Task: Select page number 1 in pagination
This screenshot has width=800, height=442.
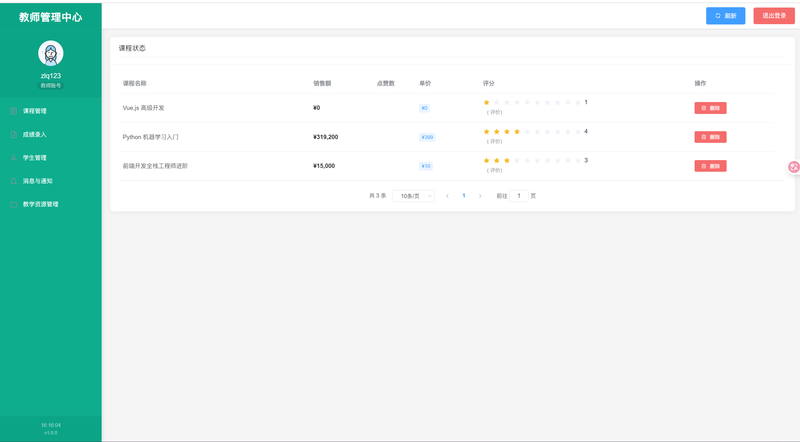Action: [464, 195]
